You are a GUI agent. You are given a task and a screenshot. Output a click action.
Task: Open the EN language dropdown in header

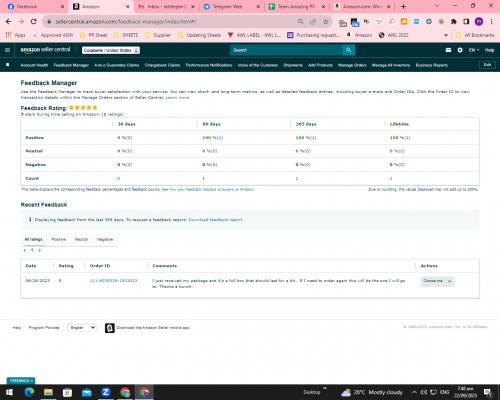(474, 50)
